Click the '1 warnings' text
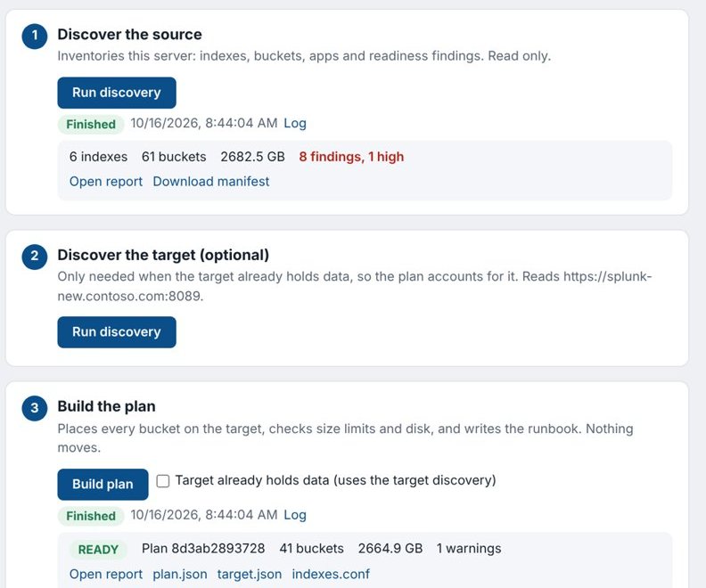 click(469, 549)
